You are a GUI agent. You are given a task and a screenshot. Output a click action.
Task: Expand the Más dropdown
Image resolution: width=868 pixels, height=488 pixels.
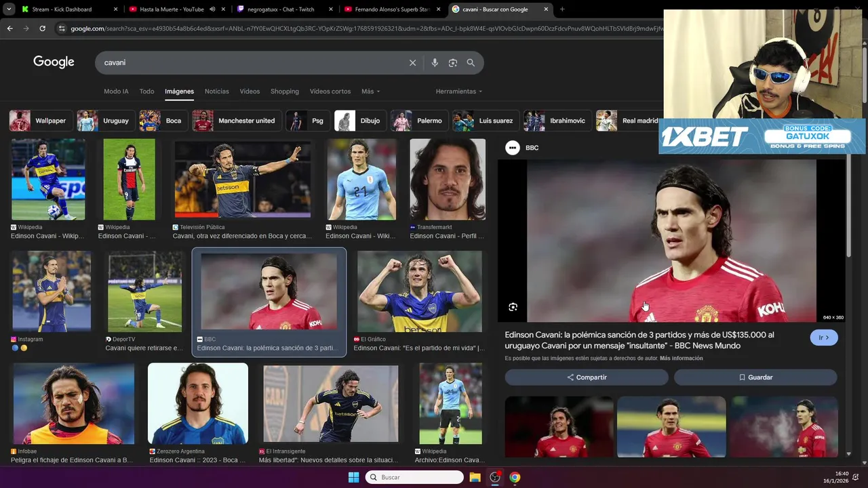click(x=370, y=91)
